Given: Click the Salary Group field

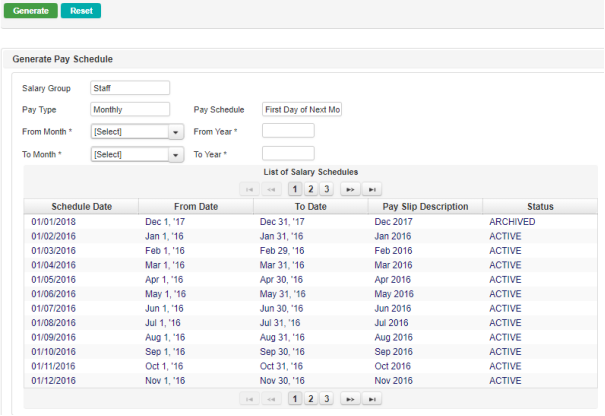Looking at the screenshot, I should [x=130, y=88].
